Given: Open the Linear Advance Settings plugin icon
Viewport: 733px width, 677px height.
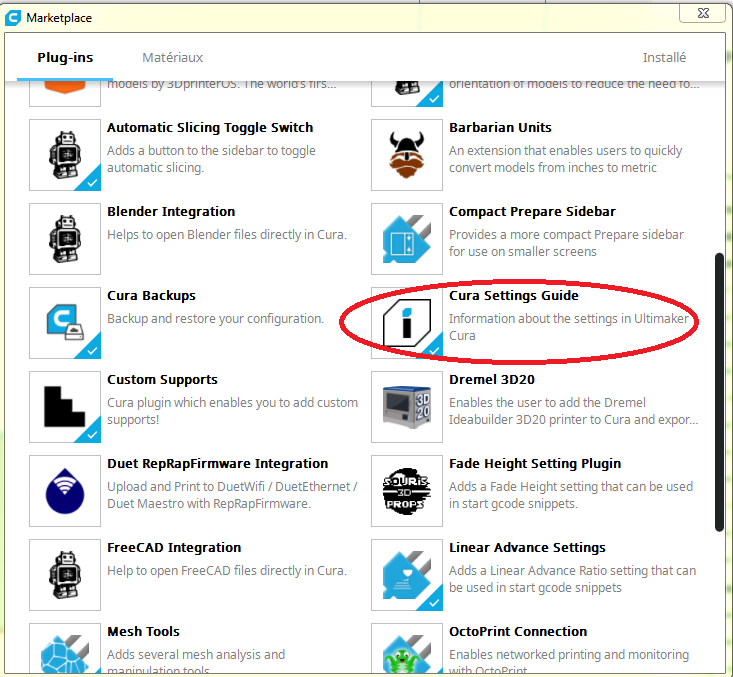Looking at the screenshot, I should [x=407, y=575].
